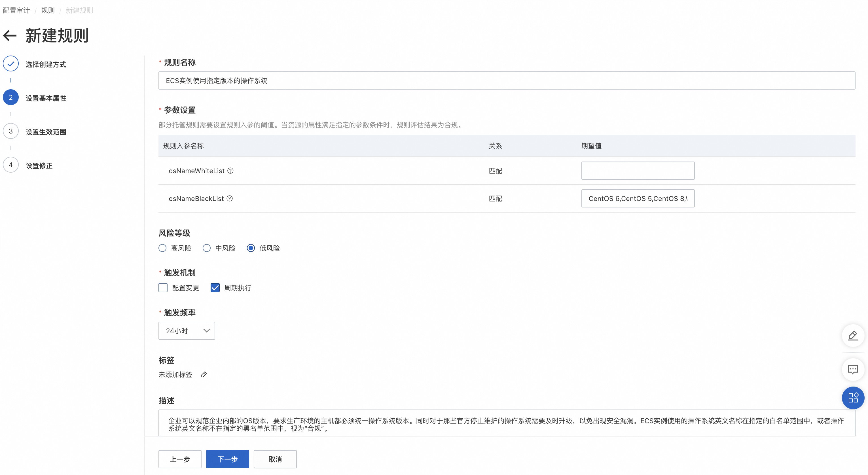
Task: Click the 设置修正 step label
Action: tap(39, 166)
